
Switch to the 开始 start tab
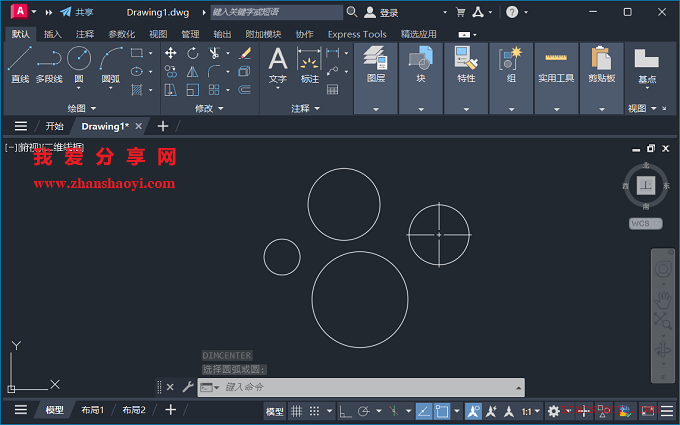55,126
